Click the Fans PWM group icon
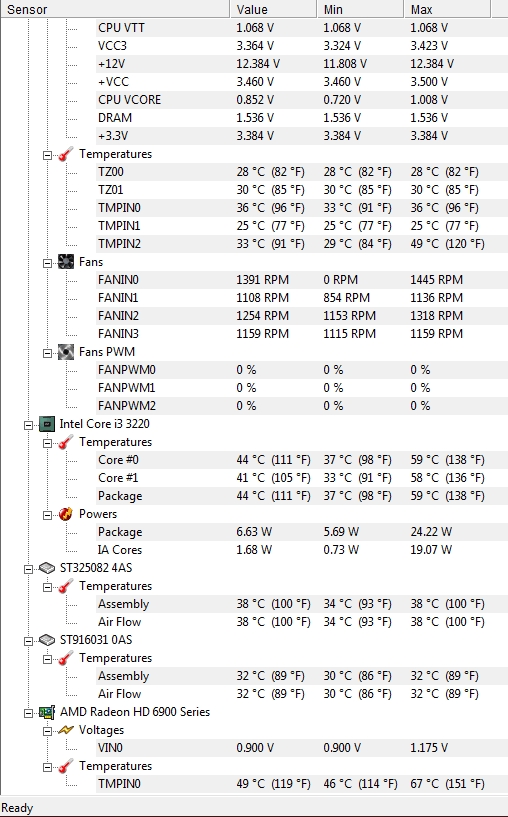 66,352
